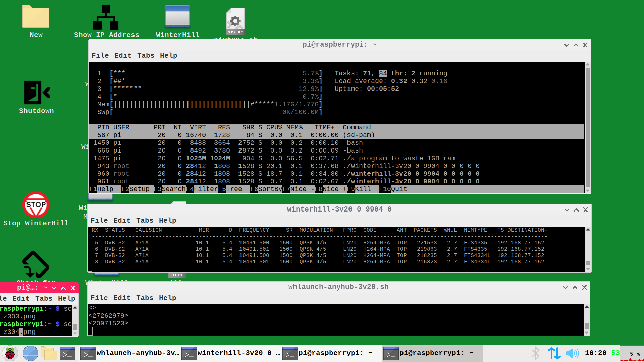Open Edit menu in winterhill-3v20 window
644x362 pixels.
[122, 221]
